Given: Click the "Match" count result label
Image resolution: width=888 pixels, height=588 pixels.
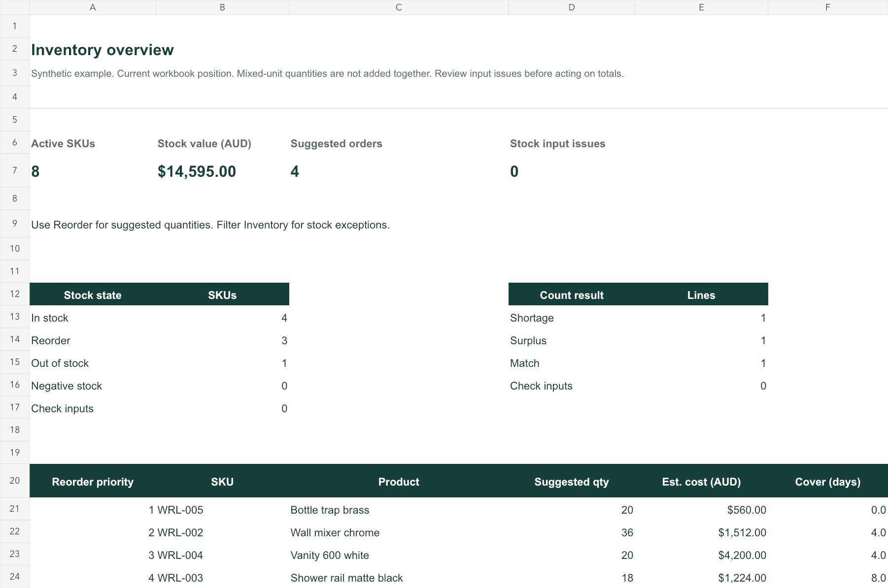Looking at the screenshot, I should pyautogui.click(x=525, y=363).
